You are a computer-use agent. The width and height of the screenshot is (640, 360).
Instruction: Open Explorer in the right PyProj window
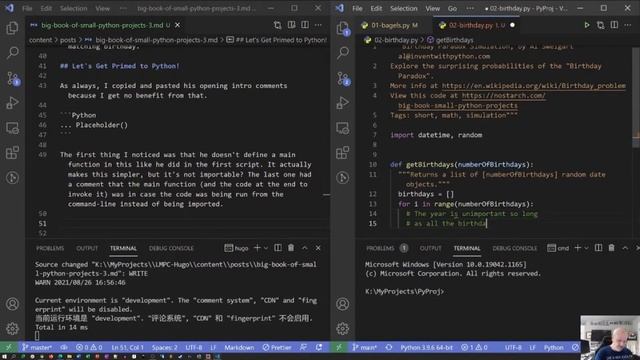pyautogui.click(x=343, y=28)
